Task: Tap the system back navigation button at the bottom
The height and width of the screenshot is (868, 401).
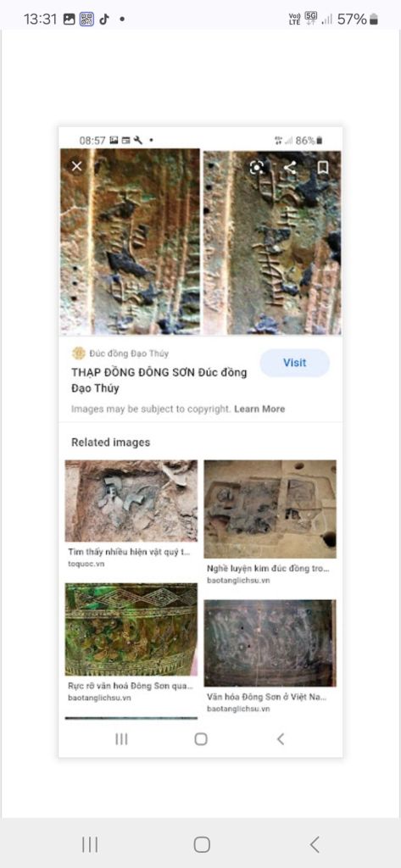Action: pyautogui.click(x=315, y=844)
